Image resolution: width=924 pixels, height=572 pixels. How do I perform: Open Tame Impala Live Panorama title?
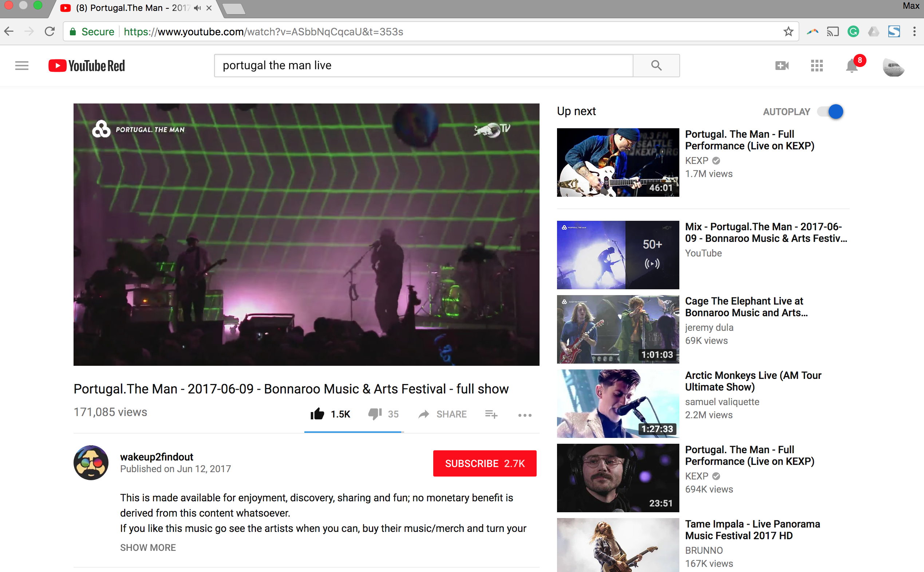click(x=752, y=530)
